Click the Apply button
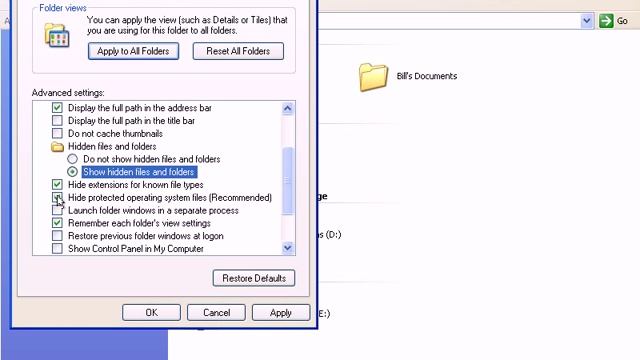Image resolution: width=640 pixels, height=360 pixels. [281, 313]
